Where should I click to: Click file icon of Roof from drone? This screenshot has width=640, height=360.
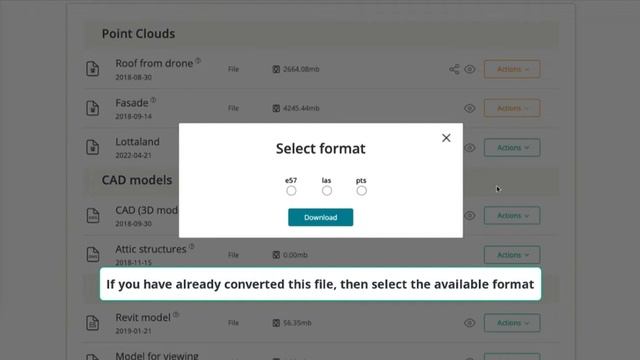pyautogui.click(x=93, y=69)
